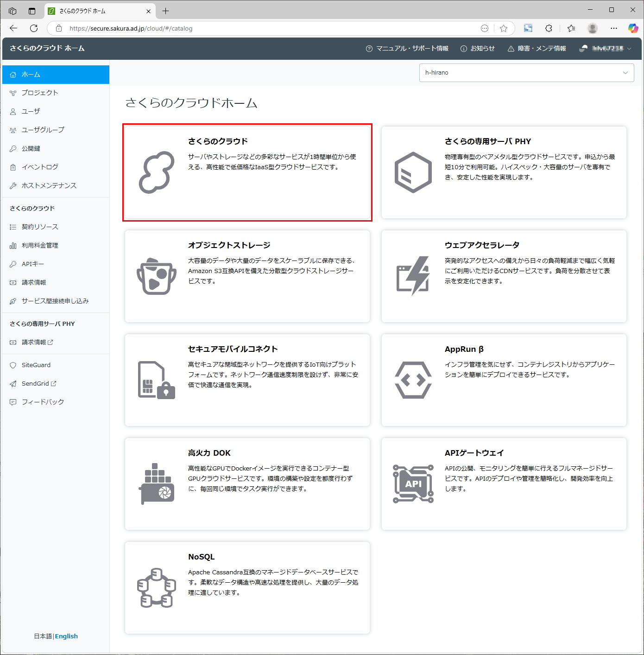The width and height of the screenshot is (644, 655).
Task: Click the APIゲートウェイ API icon
Action: [413, 484]
